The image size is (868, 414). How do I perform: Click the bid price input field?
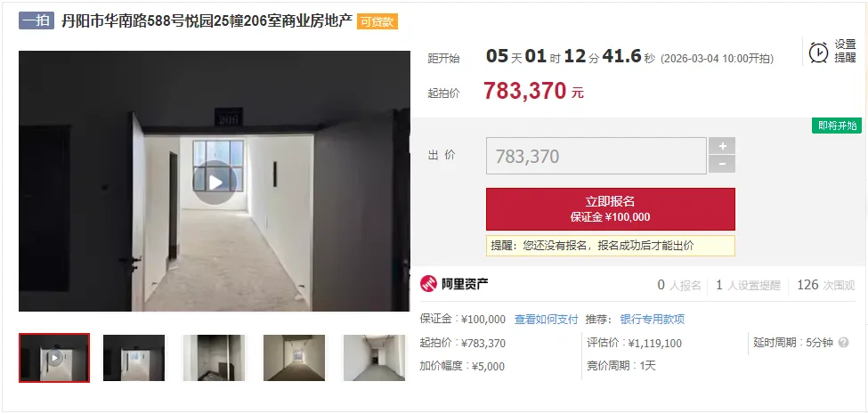pyautogui.click(x=596, y=156)
